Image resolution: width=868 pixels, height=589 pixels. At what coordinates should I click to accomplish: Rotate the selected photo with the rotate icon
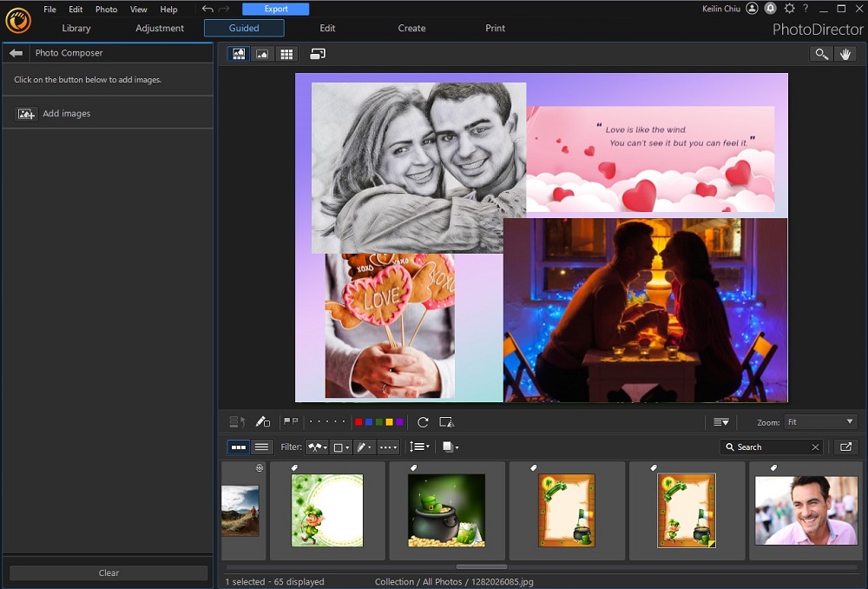tap(423, 422)
